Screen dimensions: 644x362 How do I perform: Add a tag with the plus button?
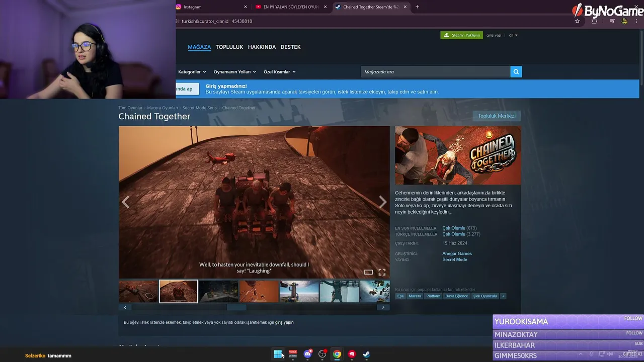click(x=503, y=296)
